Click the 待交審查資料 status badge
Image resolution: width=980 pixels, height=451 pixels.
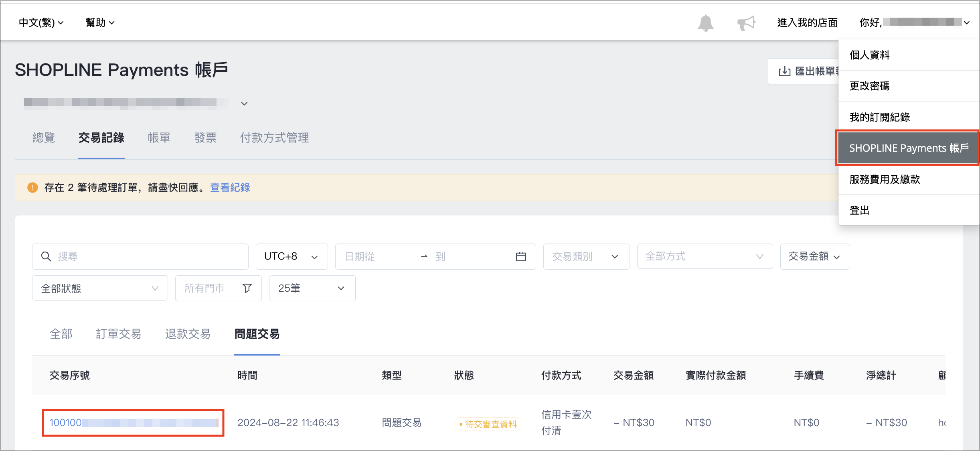click(488, 424)
